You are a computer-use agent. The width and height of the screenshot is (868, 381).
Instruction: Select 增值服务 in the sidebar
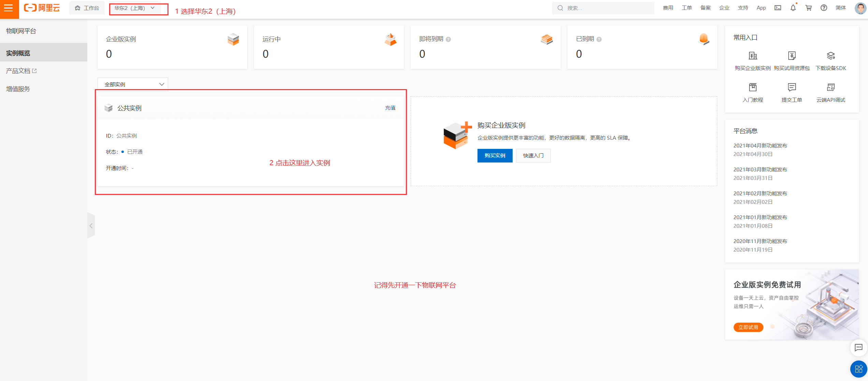[18, 89]
